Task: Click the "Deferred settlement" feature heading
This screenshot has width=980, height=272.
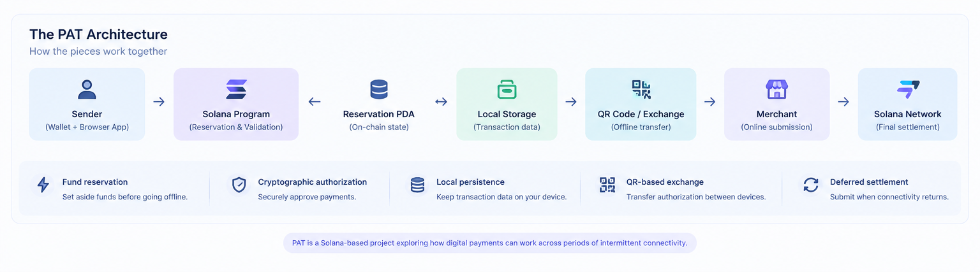Action: pos(869,182)
